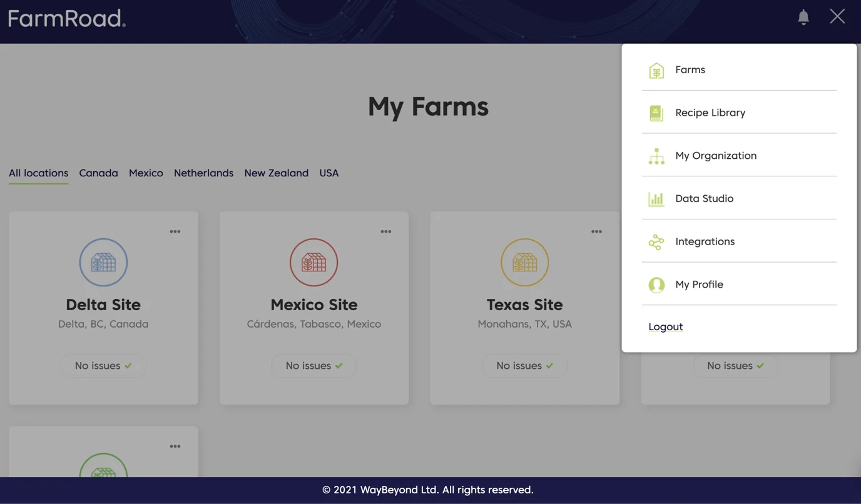Filter farms by USA

point(329,173)
